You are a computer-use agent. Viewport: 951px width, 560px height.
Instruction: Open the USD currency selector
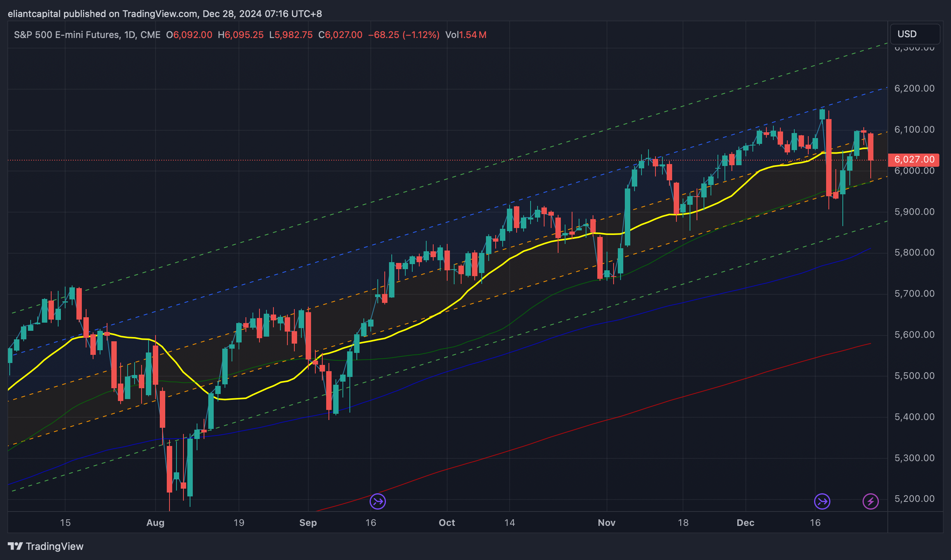915,34
